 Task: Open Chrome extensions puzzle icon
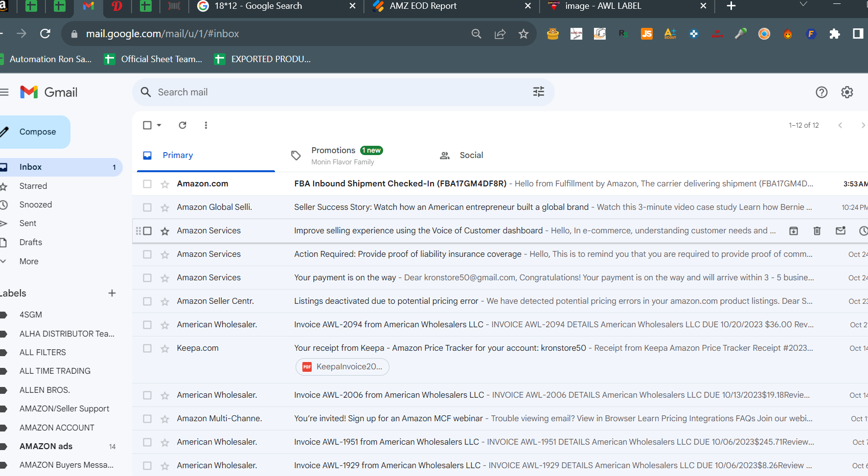835,34
